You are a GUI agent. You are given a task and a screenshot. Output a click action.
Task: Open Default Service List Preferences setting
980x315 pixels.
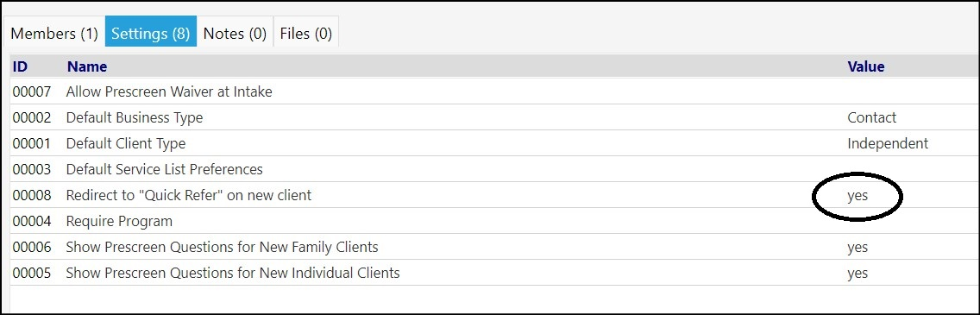tap(493, 169)
